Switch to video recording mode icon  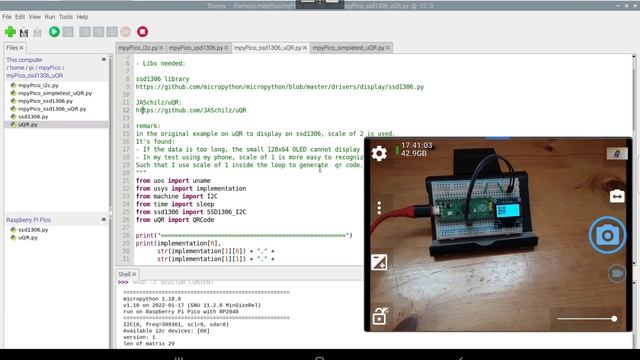617,273
